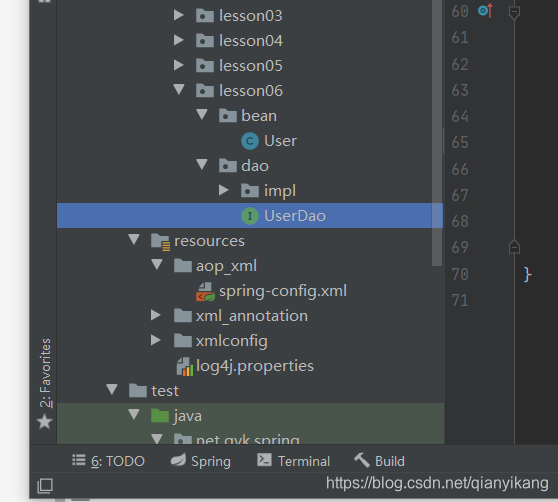Expand the lesson04 package
Viewport: 558px width, 502px height.
coord(178,40)
